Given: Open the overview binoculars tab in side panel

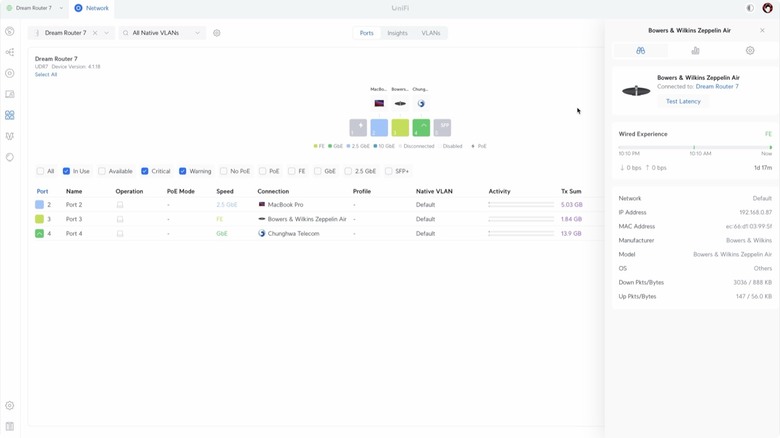Looking at the screenshot, I should (x=641, y=50).
